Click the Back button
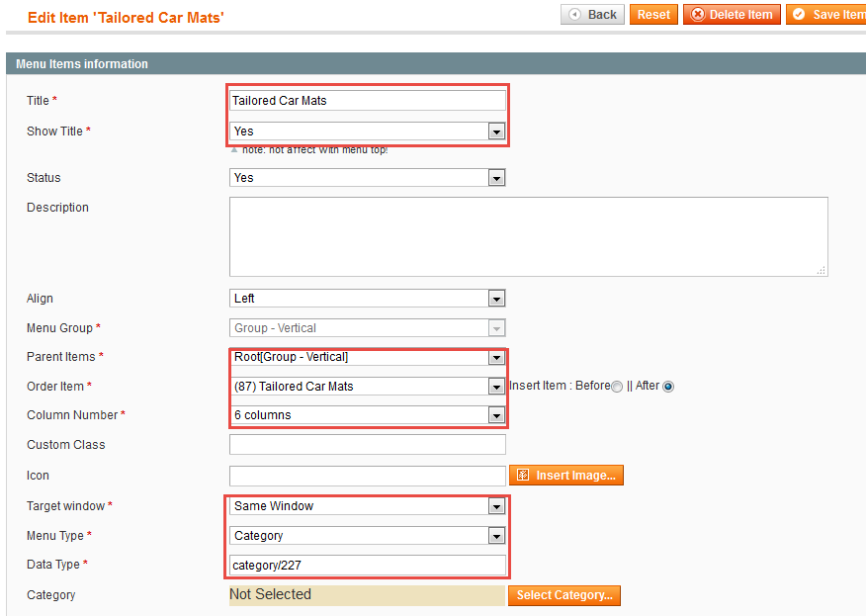Image resolution: width=866 pixels, height=616 pixels. point(592,15)
